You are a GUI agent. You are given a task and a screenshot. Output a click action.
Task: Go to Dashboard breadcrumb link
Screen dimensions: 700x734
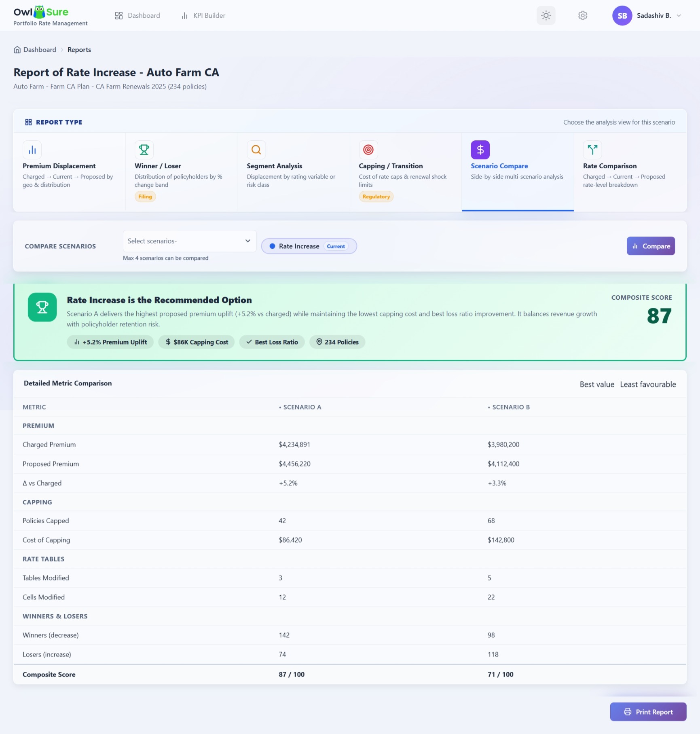(x=40, y=50)
